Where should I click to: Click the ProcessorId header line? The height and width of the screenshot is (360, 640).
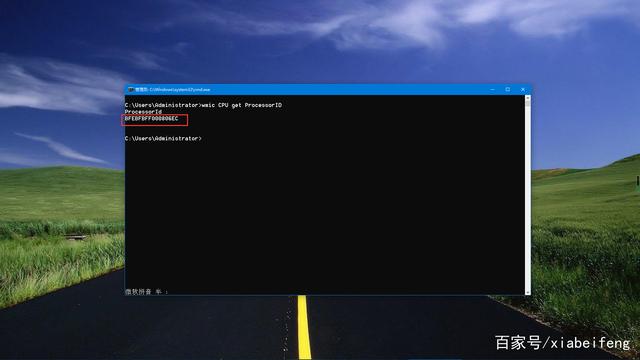(x=143, y=111)
